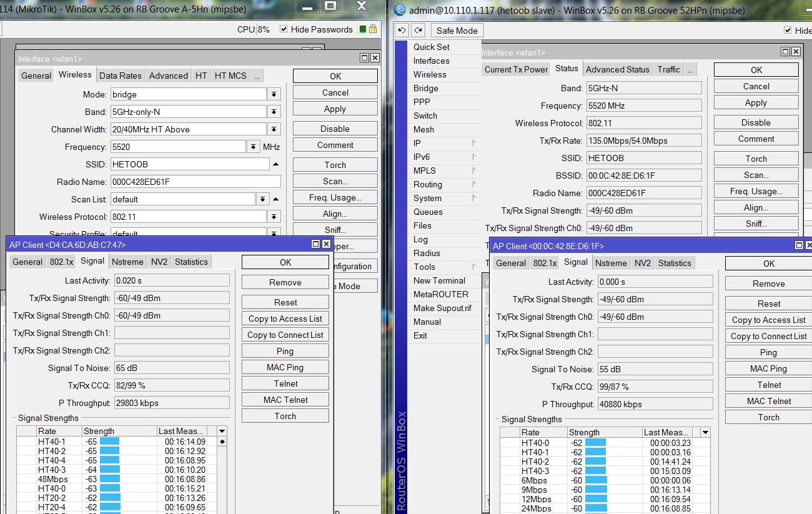Open the Channel Width dropdown

[x=274, y=129]
